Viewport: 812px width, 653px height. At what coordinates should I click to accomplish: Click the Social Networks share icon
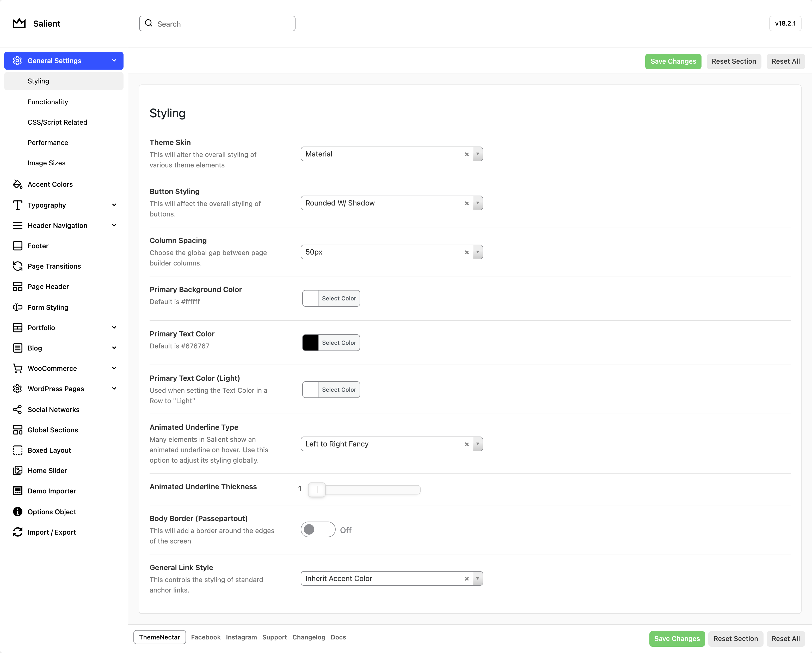tap(17, 410)
